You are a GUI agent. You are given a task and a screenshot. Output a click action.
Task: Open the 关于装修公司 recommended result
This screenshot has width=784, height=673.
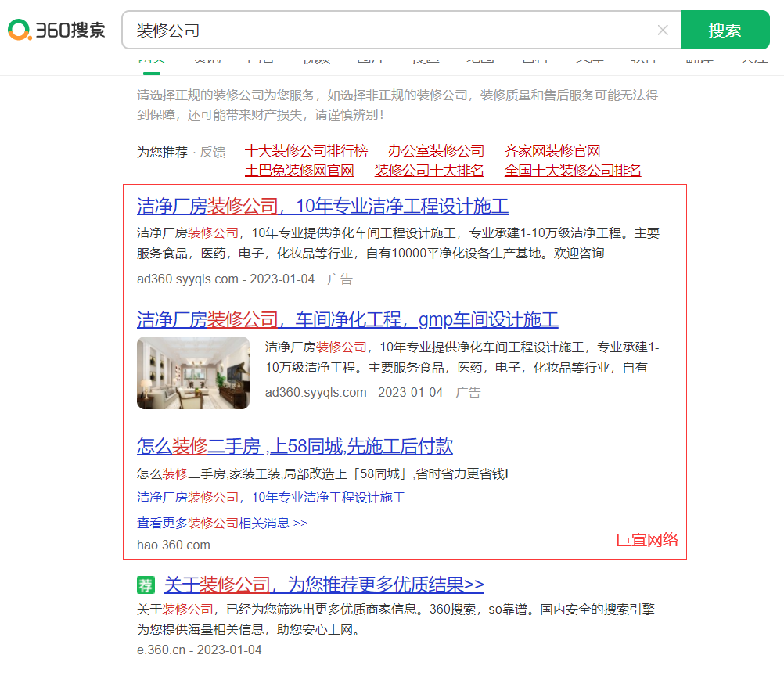[x=322, y=585]
